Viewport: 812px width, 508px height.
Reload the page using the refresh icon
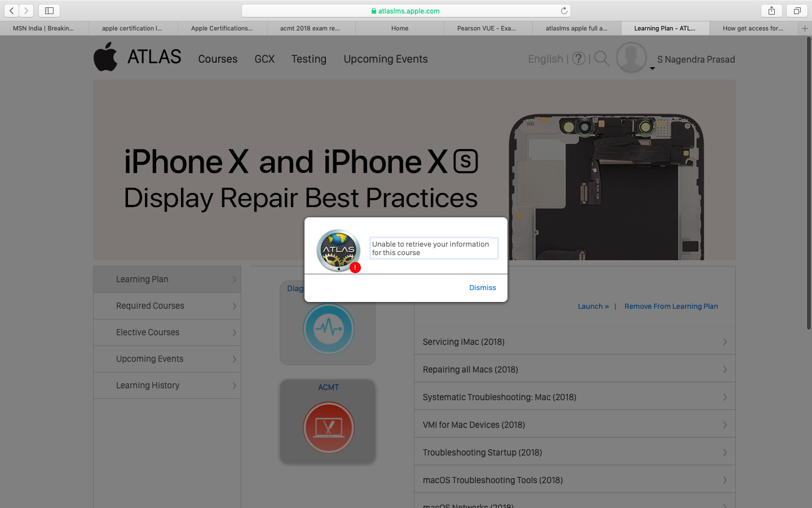pos(564,11)
